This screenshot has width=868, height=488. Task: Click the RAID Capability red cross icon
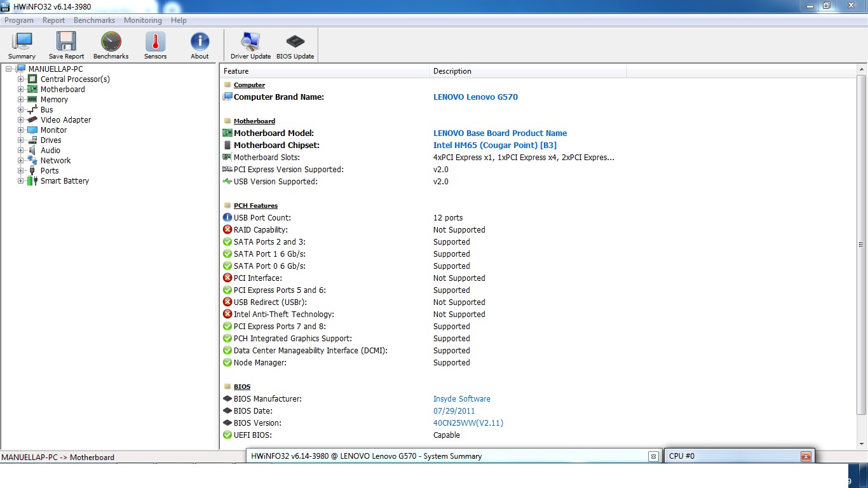click(x=227, y=229)
